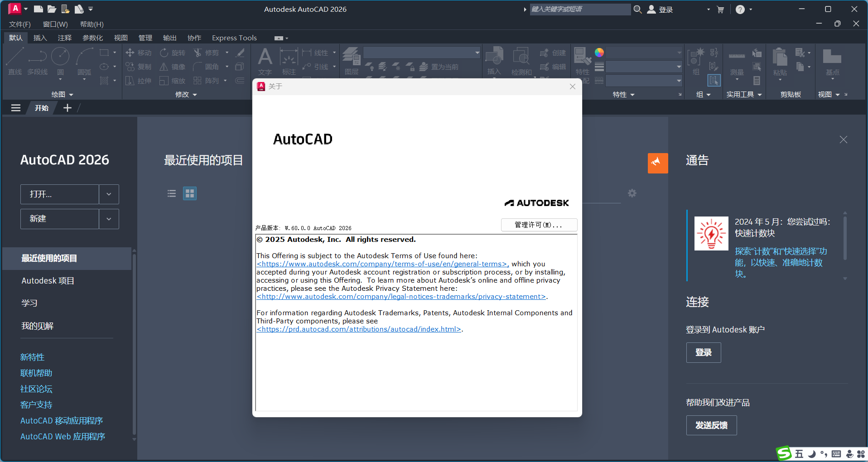Expand the 绘图 panel dropdown
This screenshot has height=462, width=868.
[71, 95]
